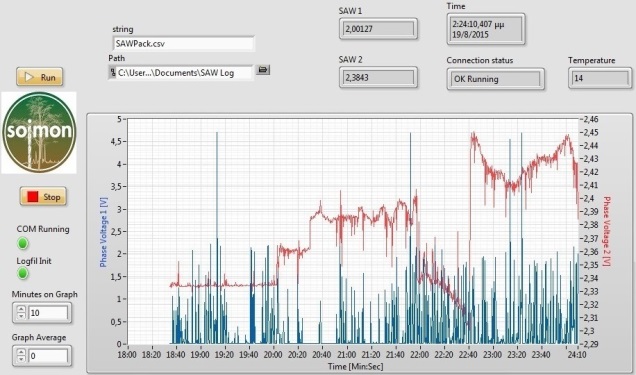
Task: Decrease Graph Average with down arrow
Action: (21, 359)
